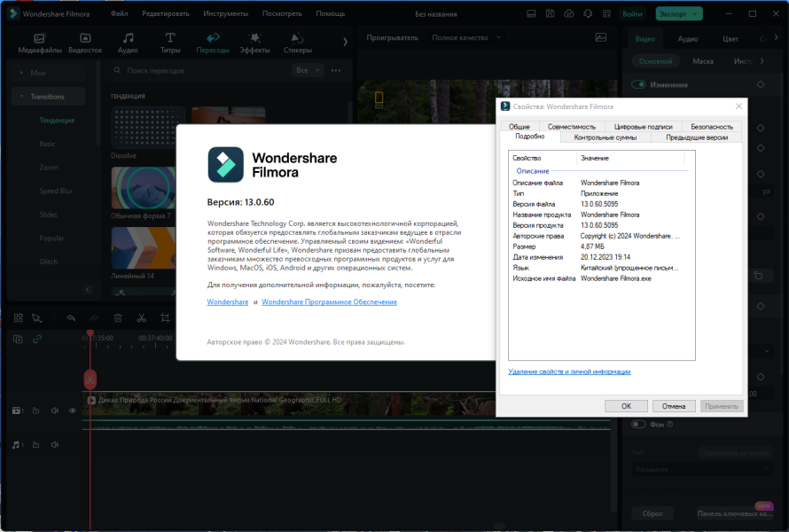
Task: Open the Эффекты effects panel
Action: coord(254,43)
